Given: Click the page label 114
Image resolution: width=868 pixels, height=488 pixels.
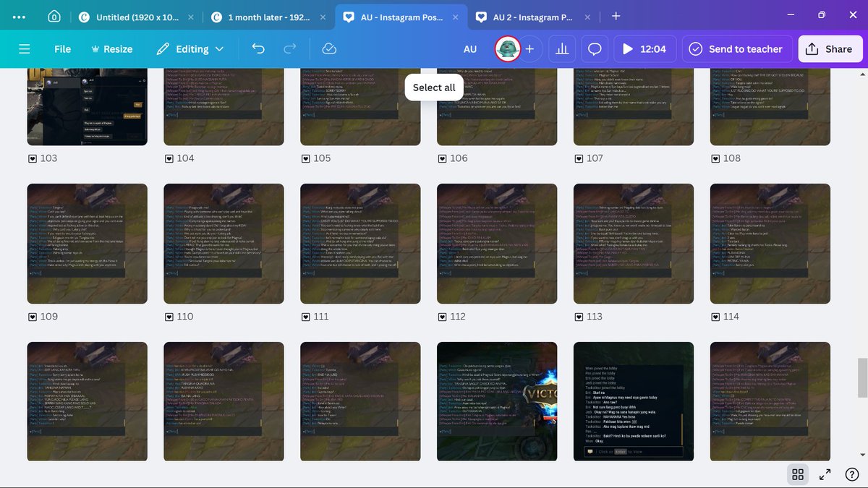Looking at the screenshot, I should 731,317.
